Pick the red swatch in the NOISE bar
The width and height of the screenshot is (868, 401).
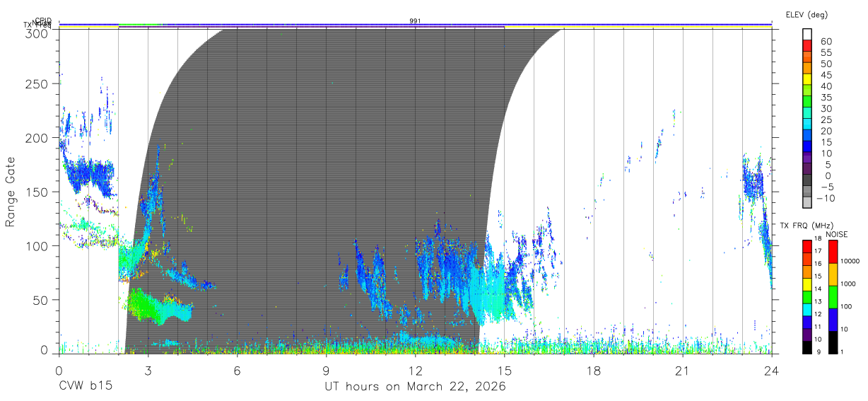click(833, 252)
